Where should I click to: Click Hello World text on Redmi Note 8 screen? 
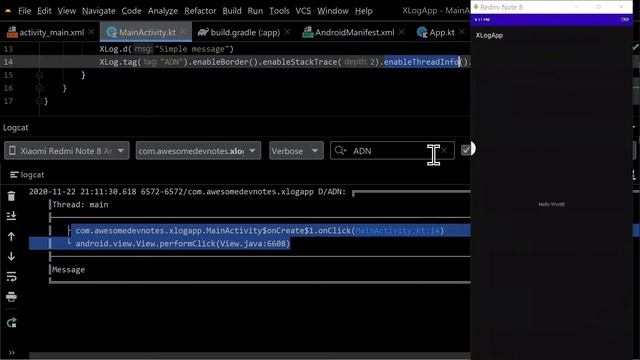pos(551,204)
